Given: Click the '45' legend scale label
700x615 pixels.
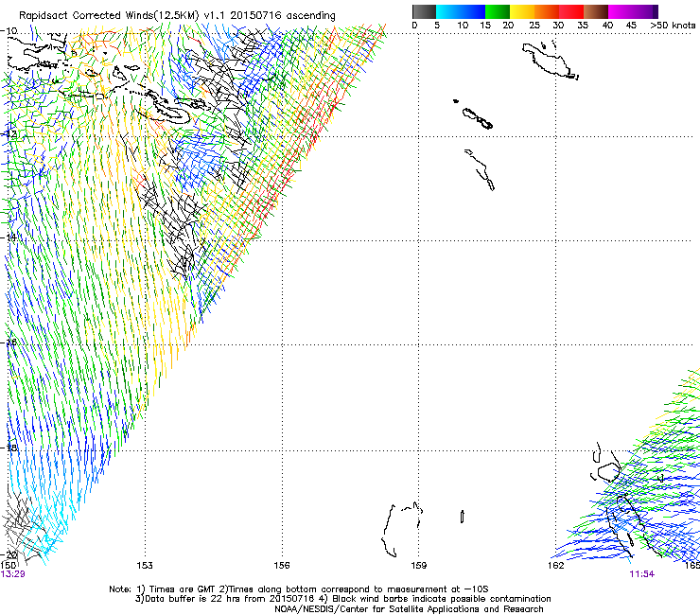Looking at the screenshot, I should [x=631, y=26].
